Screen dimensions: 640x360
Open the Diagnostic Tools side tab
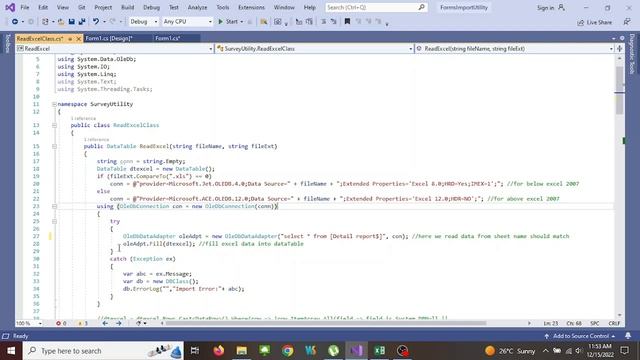pos(632,54)
